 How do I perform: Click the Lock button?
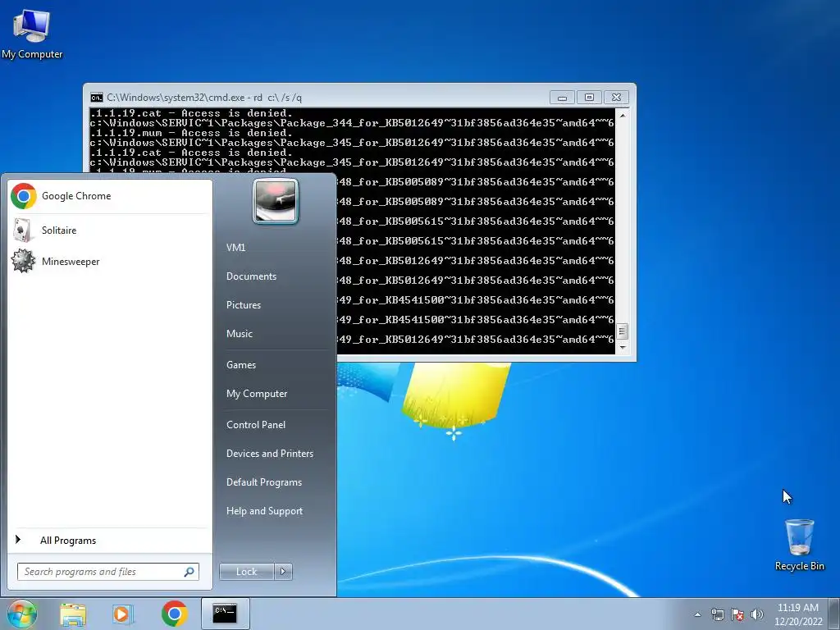tap(246, 572)
